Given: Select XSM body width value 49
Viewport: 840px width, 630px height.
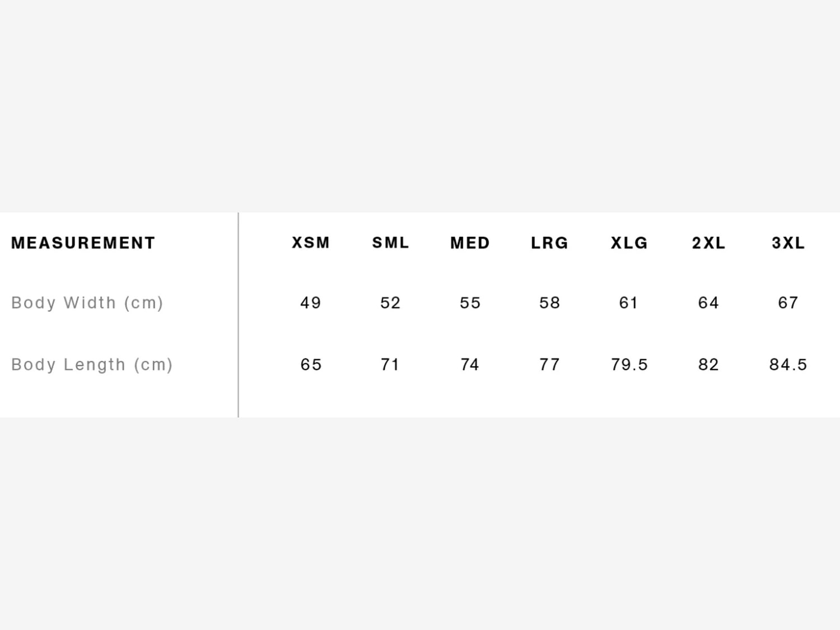Looking at the screenshot, I should click(311, 303).
